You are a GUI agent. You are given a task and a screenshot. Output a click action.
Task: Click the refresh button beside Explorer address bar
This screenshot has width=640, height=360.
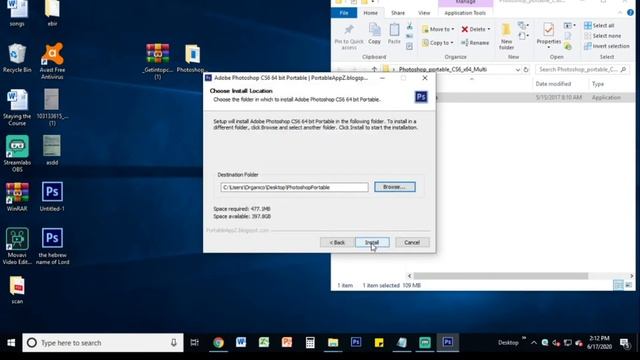tap(526, 69)
